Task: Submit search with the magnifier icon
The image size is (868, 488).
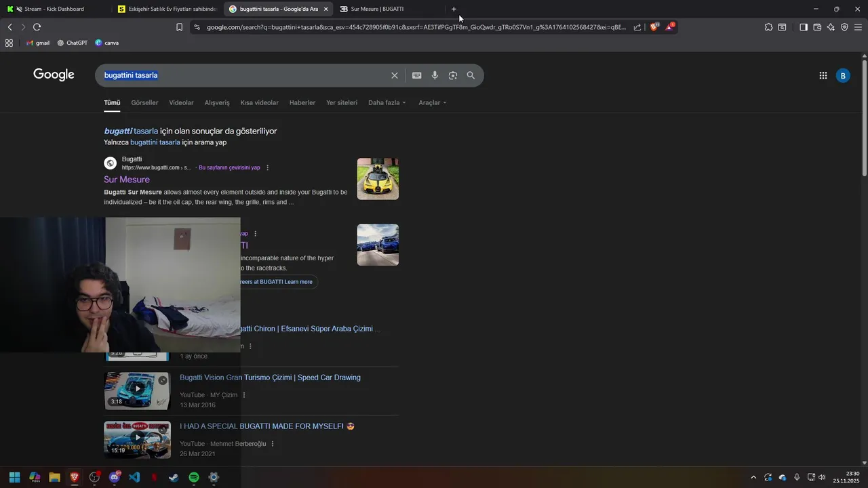Action: 471,75
